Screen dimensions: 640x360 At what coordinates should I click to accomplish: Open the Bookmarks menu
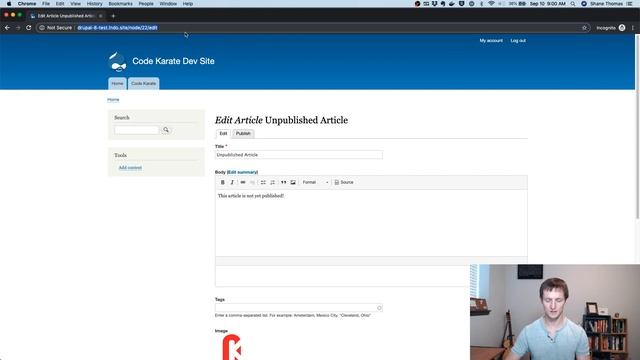(120, 4)
